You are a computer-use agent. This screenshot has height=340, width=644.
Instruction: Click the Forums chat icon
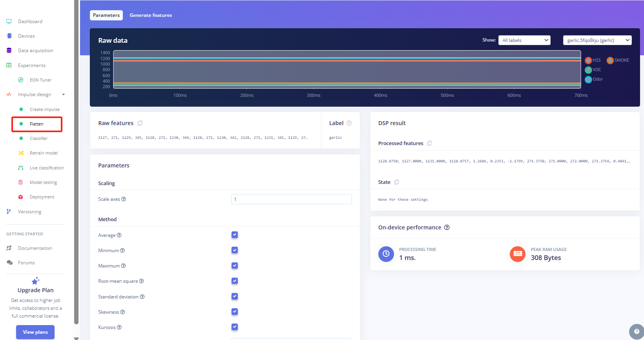tap(9, 263)
